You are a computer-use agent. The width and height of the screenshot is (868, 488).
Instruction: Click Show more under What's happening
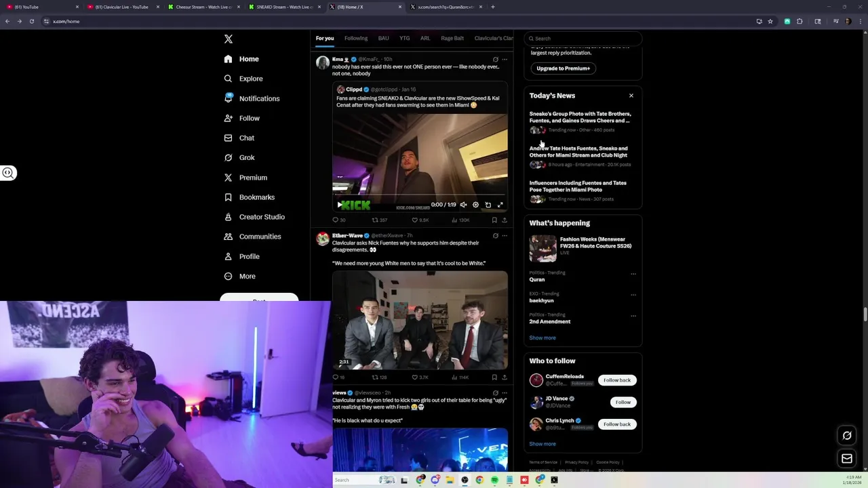pyautogui.click(x=542, y=338)
